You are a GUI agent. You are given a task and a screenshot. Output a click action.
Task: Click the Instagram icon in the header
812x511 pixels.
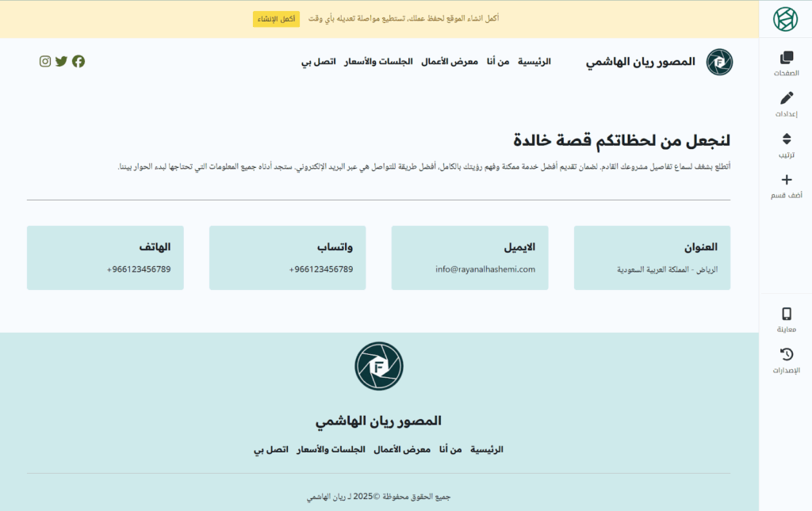[x=45, y=62]
